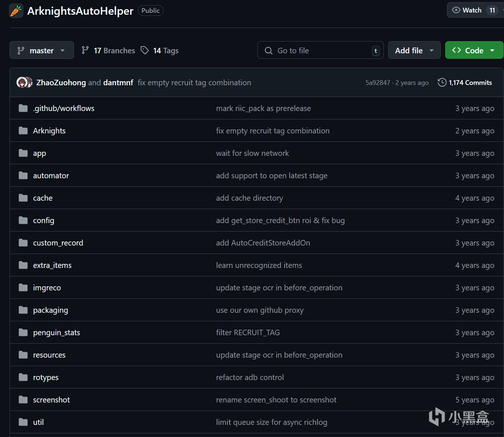Open commit 'add AutoCreditStoreAddOn'
Screen dimensions: 504x437
coord(263,243)
